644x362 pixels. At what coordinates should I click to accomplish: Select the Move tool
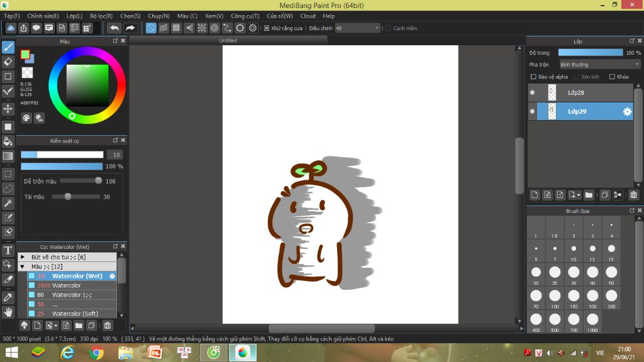tap(8, 109)
